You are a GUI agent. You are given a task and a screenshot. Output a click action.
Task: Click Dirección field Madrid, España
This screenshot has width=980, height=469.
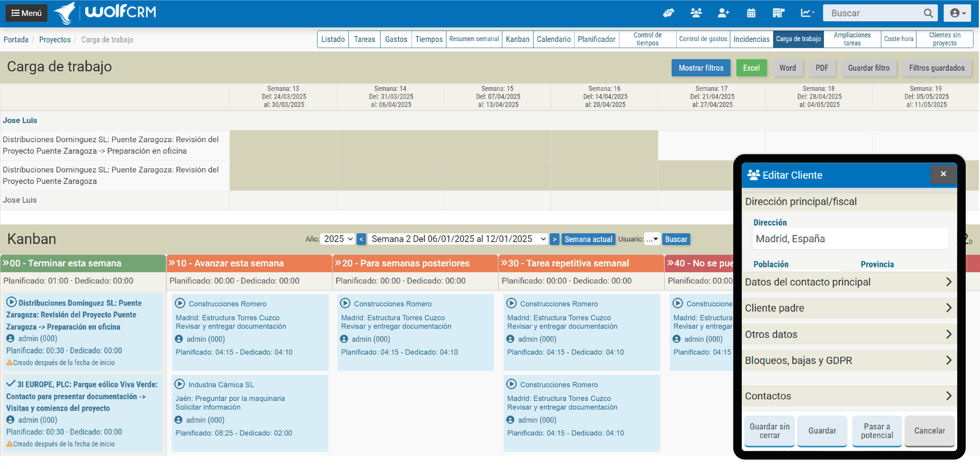850,239
